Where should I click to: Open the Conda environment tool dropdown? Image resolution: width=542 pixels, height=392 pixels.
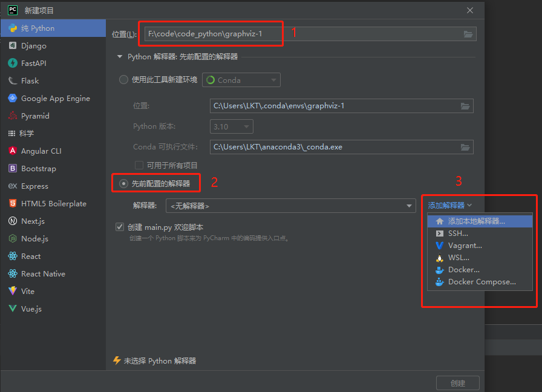[x=241, y=80]
